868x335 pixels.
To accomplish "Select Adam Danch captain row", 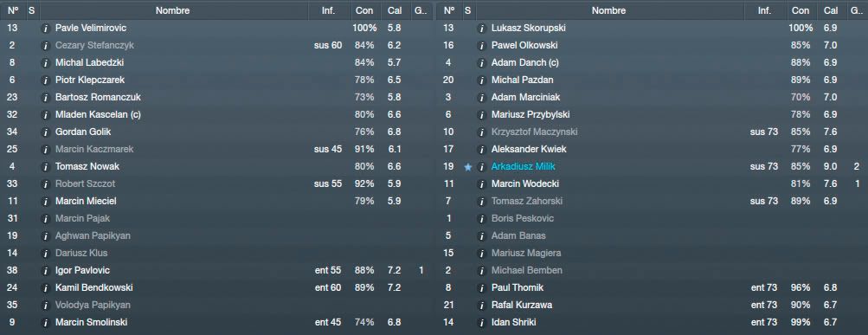I will (x=652, y=62).
